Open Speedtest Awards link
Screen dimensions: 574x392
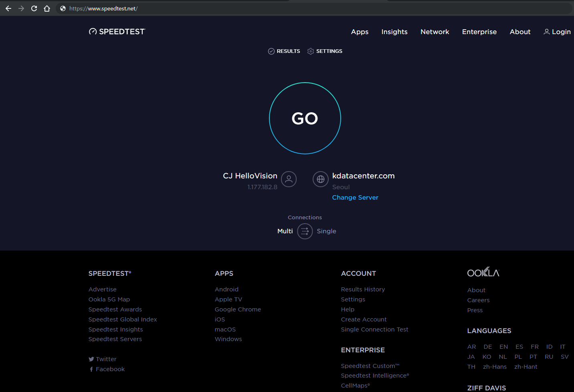[x=115, y=309]
